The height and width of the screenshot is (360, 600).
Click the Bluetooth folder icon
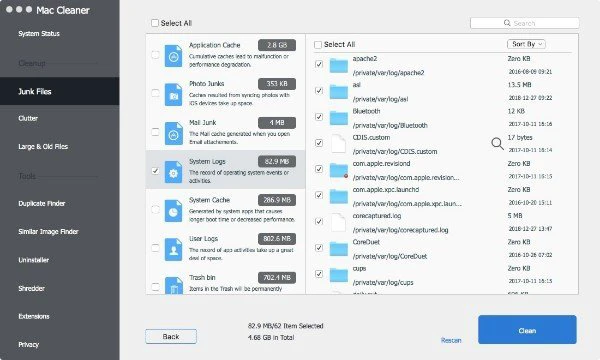(339, 117)
